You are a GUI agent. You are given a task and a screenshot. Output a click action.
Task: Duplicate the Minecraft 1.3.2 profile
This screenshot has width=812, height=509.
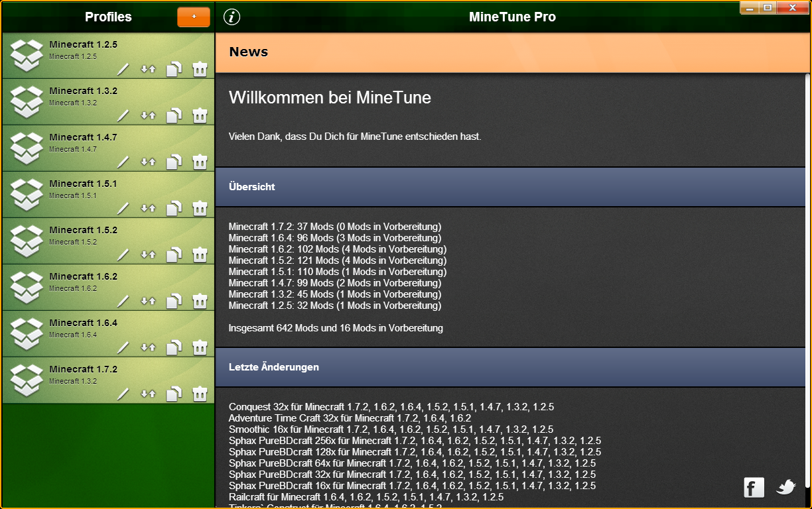pyautogui.click(x=174, y=115)
